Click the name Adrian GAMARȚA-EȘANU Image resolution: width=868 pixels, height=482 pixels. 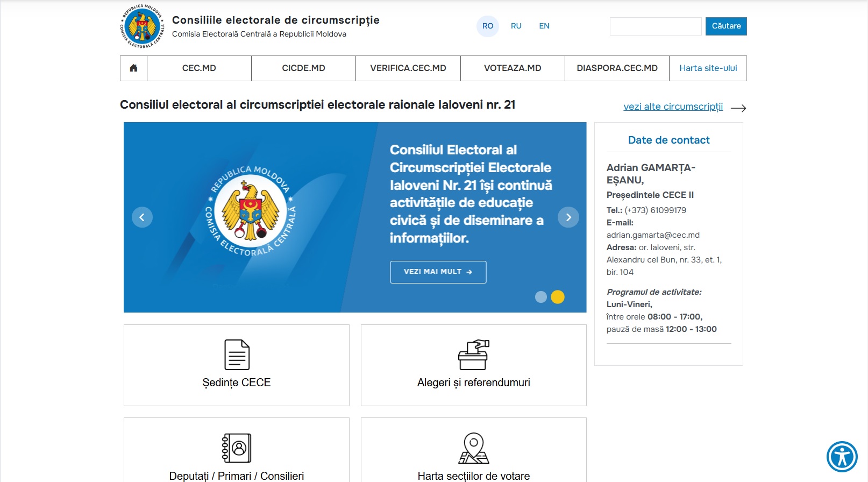point(651,174)
